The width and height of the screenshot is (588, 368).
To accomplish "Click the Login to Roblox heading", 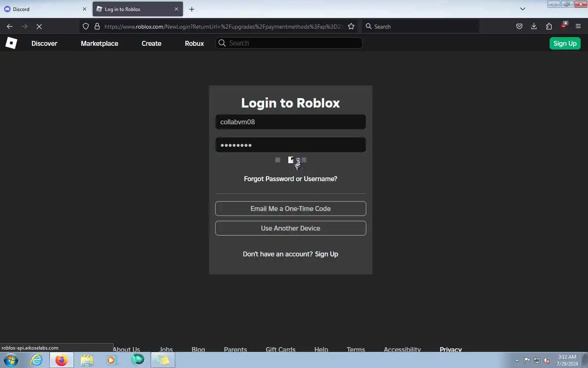I will pyautogui.click(x=291, y=103).
